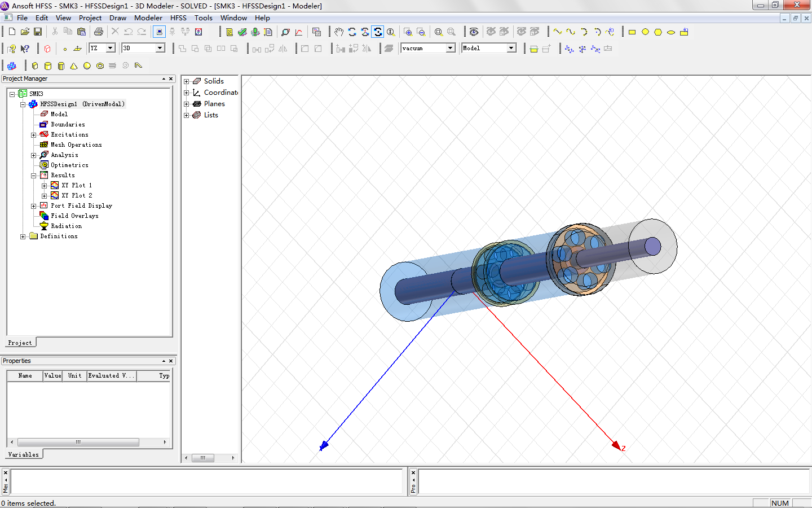This screenshot has width=812, height=508.
Task: Select the Draw circle tool
Action: [x=645, y=32]
